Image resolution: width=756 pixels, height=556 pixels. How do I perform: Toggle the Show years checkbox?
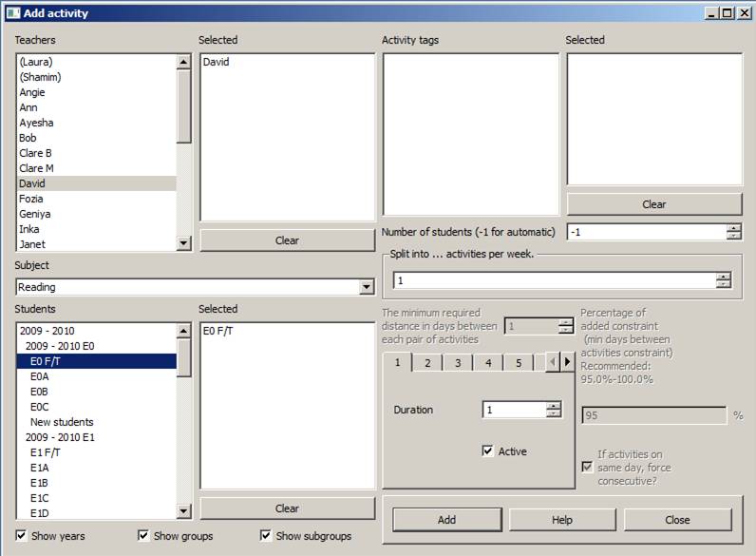23,536
